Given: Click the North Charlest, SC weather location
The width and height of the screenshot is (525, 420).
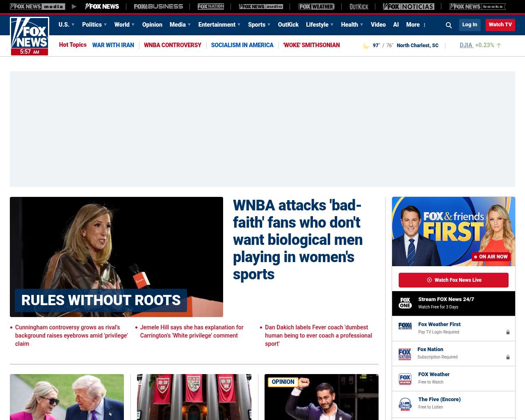Looking at the screenshot, I should point(418,46).
